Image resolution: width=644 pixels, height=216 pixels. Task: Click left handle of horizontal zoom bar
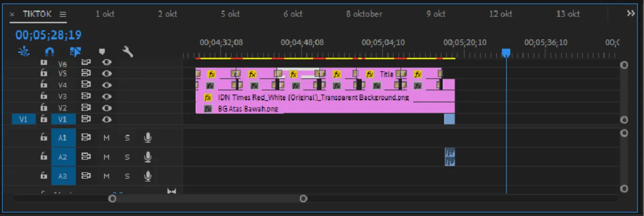(x=112, y=199)
